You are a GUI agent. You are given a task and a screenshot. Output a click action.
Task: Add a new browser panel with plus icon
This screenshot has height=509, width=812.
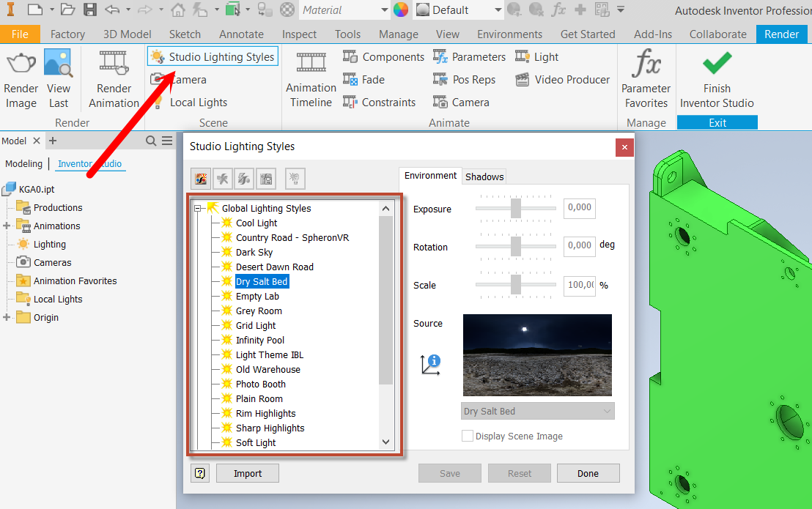pos(52,141)
